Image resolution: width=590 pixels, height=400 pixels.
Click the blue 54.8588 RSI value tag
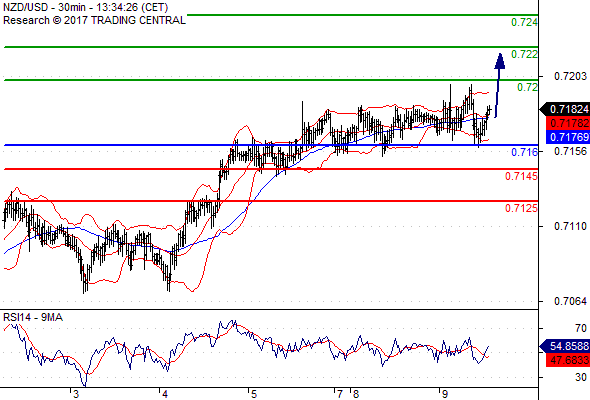(565, 346)
